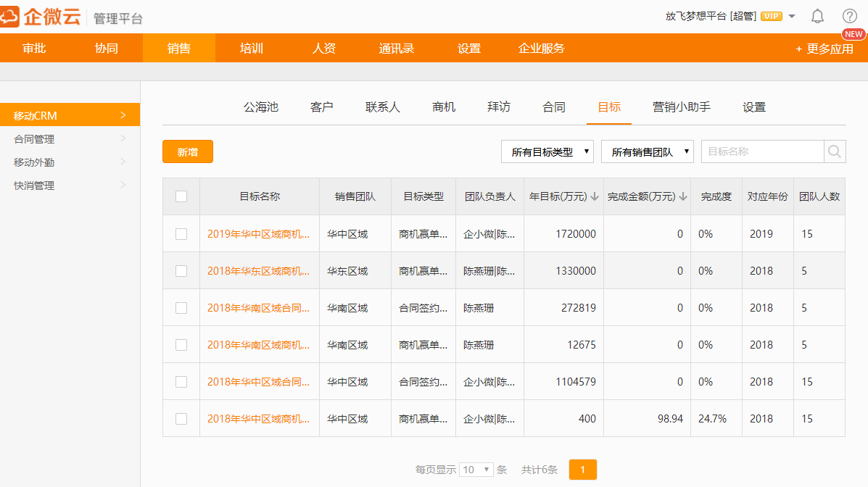Open the 2018年华南区域合同 target link
Screen dimensions: 868x487
[258, 308]
